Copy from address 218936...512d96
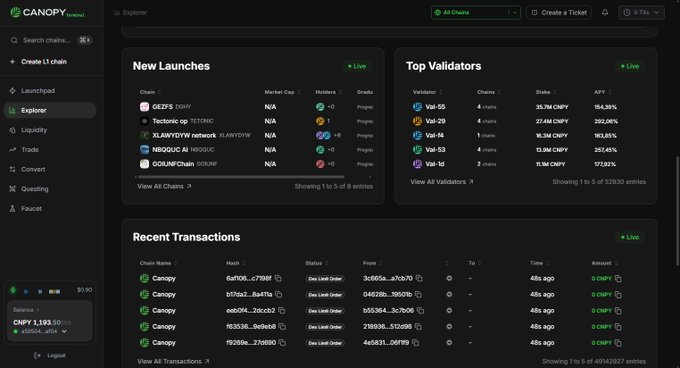Viewport: 680px width, 368px height. [x=418, y=326]
